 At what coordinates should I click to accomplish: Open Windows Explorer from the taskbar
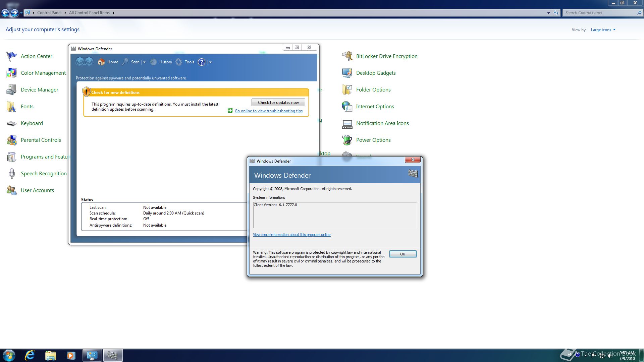[x=50, y=355]
